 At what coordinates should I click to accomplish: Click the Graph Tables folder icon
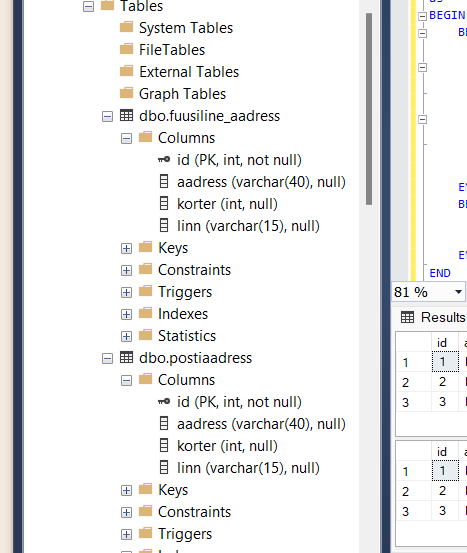pyautogui.click(x=126, y=93)
